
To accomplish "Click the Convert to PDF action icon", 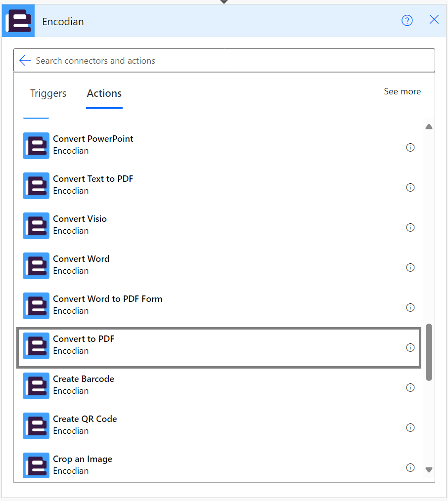I will click(36, 346).
